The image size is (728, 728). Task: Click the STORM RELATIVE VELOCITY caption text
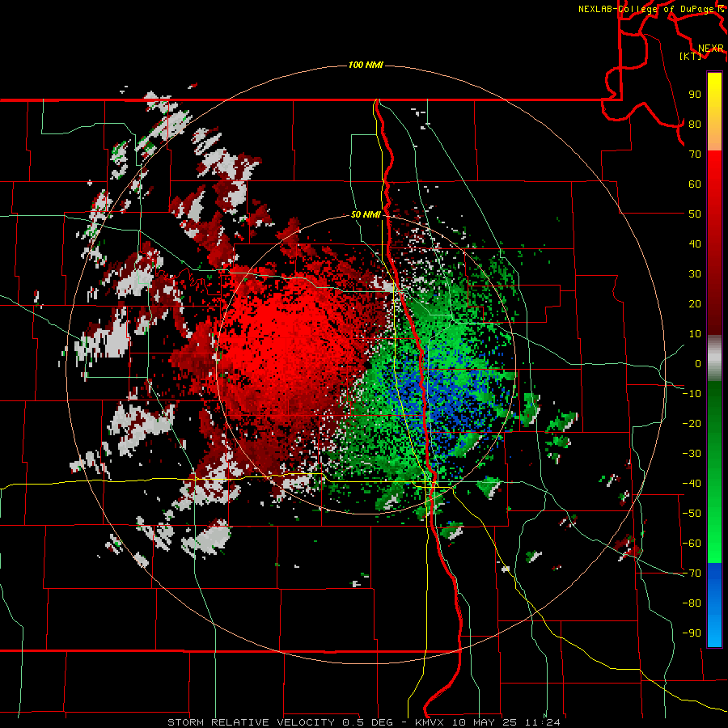[252, 722]
